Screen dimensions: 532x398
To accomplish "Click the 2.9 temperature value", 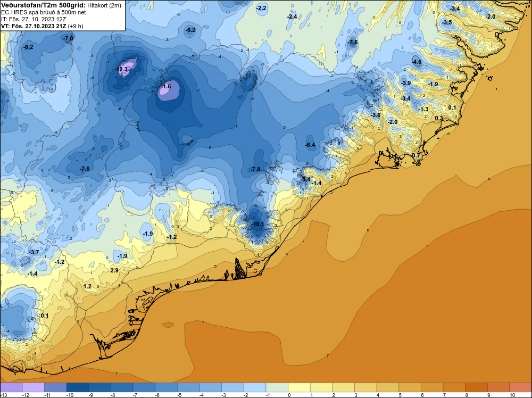I will [x=114, y=270].
